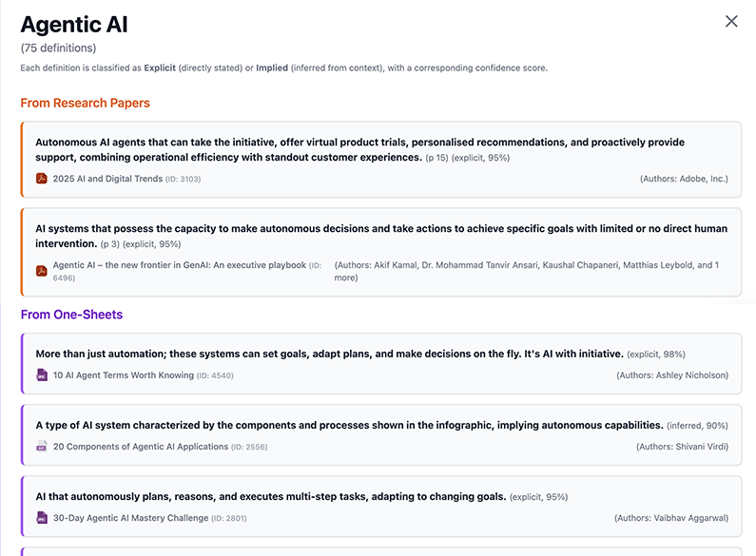756x556 pixels.
Task: Click the PDF icon beside the executive playbook paper
Action: tap(42, 271)
